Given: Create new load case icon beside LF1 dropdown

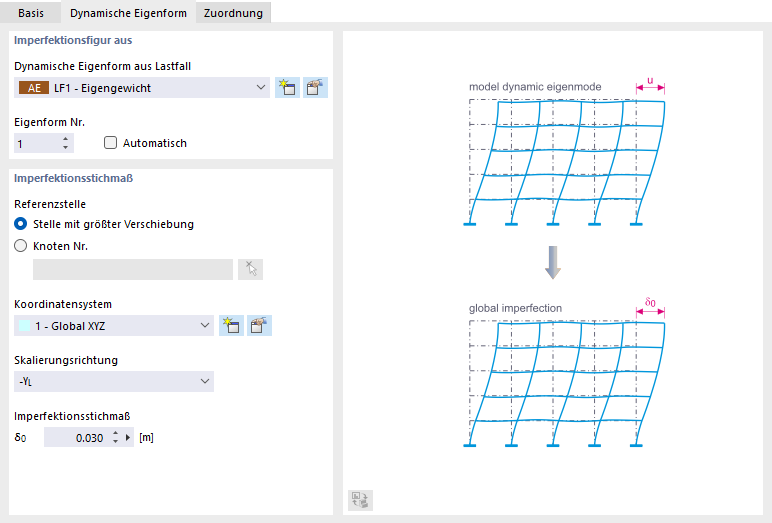Looking at the screenshot, I should [288, 88].
